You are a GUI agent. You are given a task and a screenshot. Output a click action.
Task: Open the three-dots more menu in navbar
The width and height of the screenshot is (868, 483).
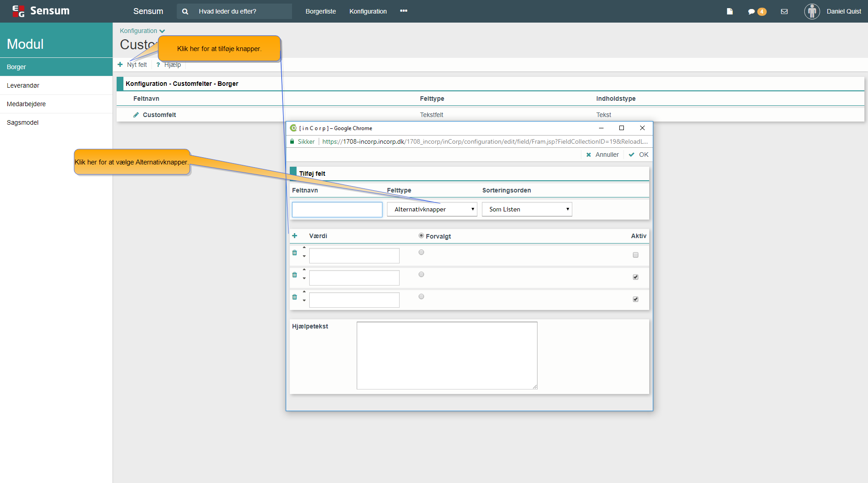[x=404, y=11]
